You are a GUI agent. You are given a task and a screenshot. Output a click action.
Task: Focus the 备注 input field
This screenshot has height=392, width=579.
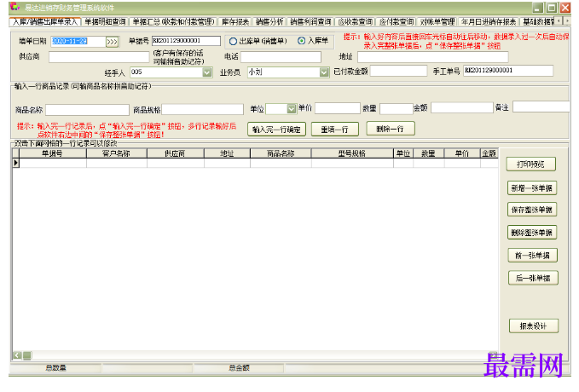541,107
